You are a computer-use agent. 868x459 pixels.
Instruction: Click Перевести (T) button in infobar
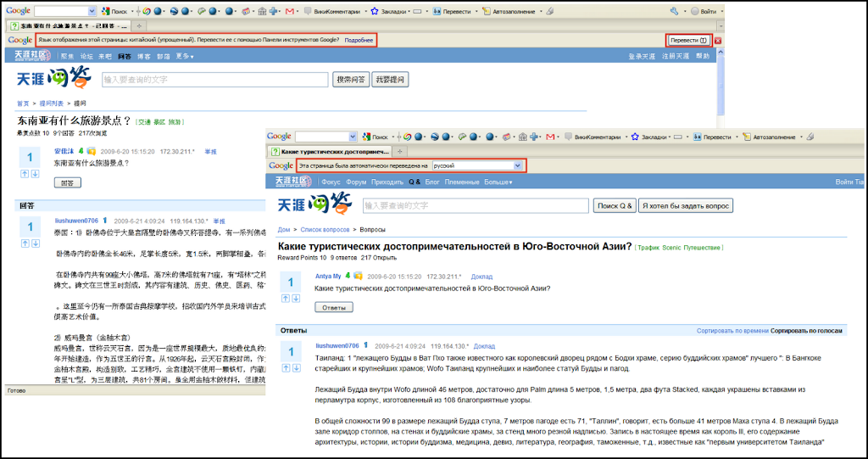pyautogui.click(x=688, y=41)
